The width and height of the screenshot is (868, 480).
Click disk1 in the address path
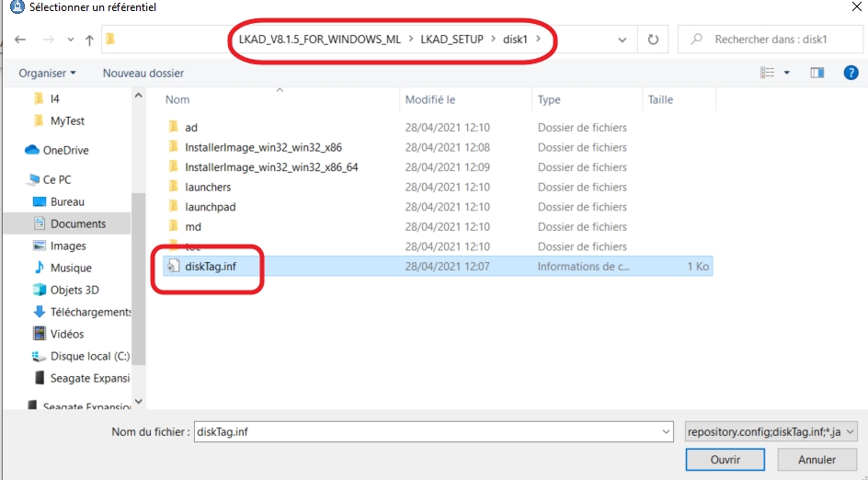(x=515, y=40)
